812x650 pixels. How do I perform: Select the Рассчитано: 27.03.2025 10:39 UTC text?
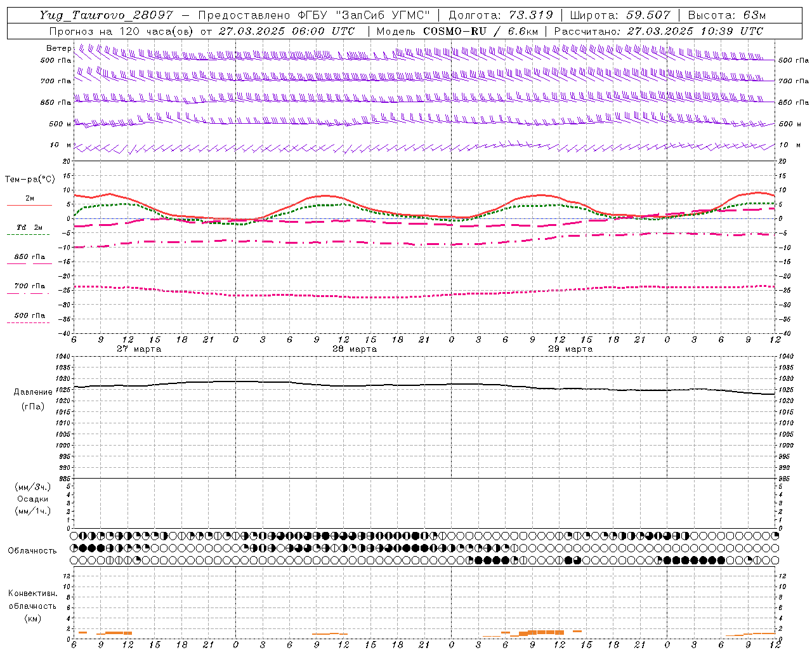tap(658, 31)
